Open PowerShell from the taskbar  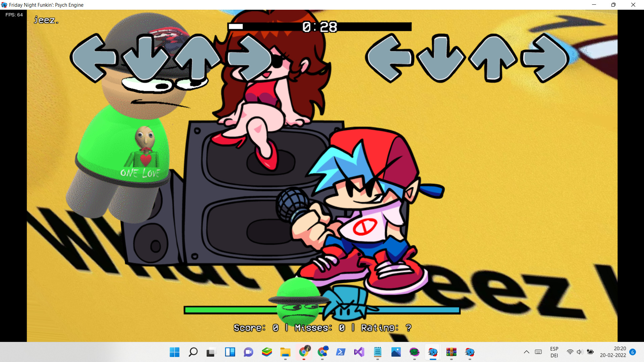click(x=341, y=352)
